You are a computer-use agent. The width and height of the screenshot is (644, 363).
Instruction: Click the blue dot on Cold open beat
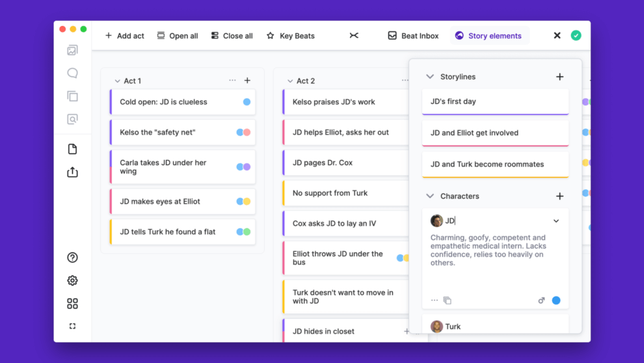247,102
